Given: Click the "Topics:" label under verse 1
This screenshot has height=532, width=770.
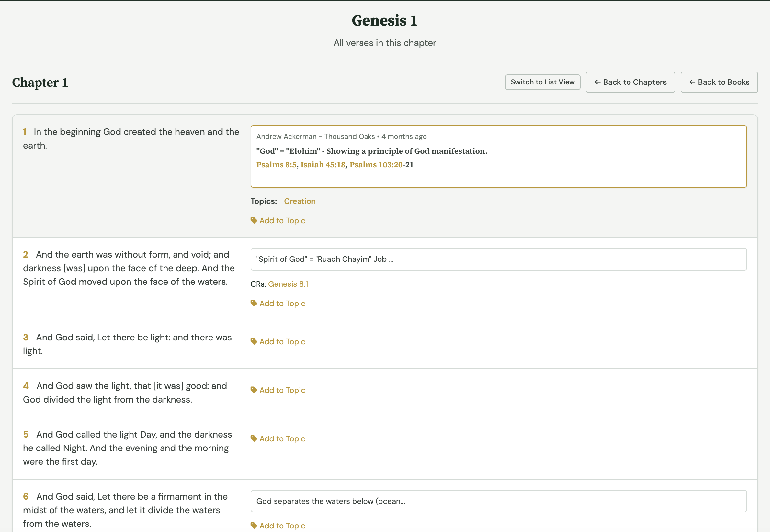Looking at the screenshot, I should coord(264,201).
